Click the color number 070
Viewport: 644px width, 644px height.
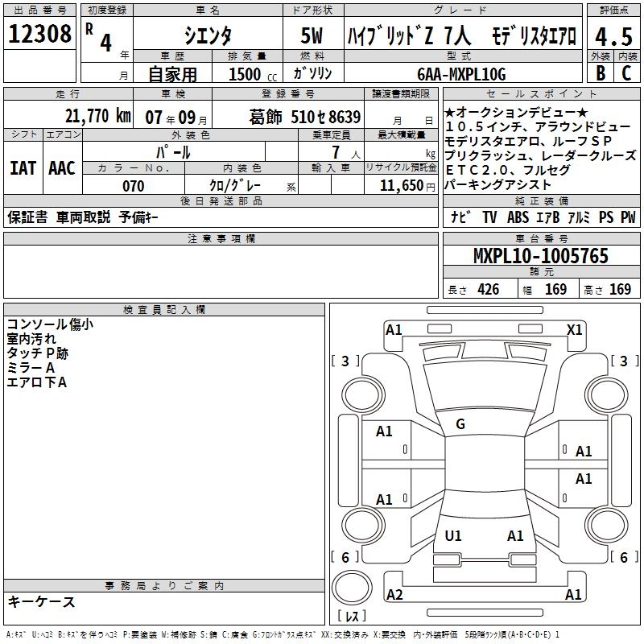pos(133,186)
